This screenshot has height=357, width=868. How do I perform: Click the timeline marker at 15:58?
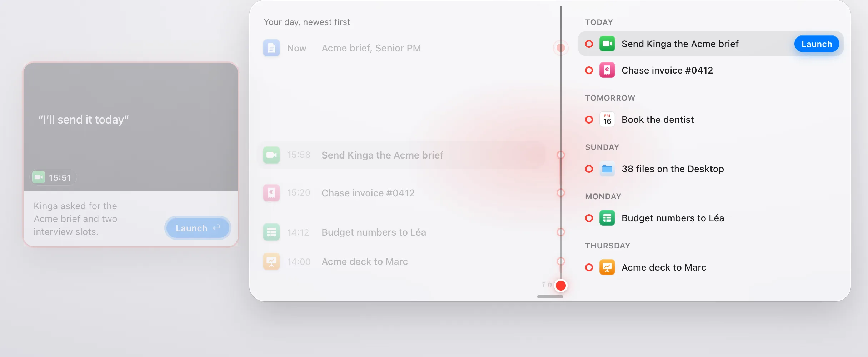561,155
